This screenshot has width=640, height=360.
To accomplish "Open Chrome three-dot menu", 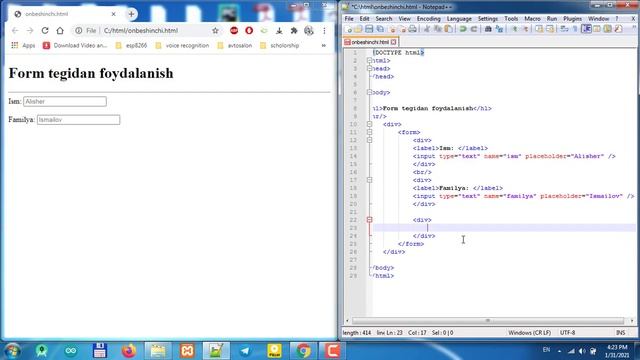I will pos(324,31).
